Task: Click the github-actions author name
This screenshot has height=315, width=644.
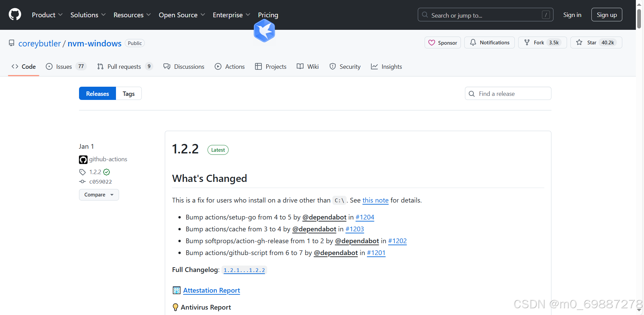Action: tap(108, 159)
